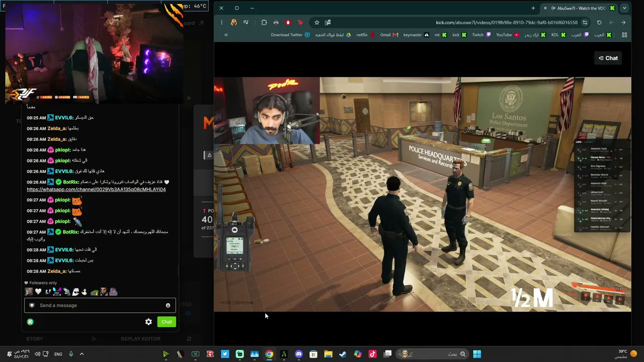The width and height of the screenshot is (644, 362).
Task: Switch the ENG input language indicator
Action: point(58,354)
